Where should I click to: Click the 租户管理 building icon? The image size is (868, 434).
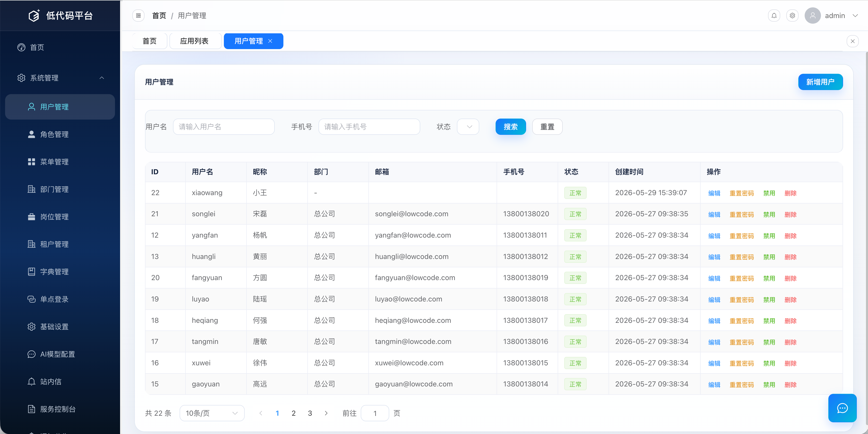(x=31, y=244)
